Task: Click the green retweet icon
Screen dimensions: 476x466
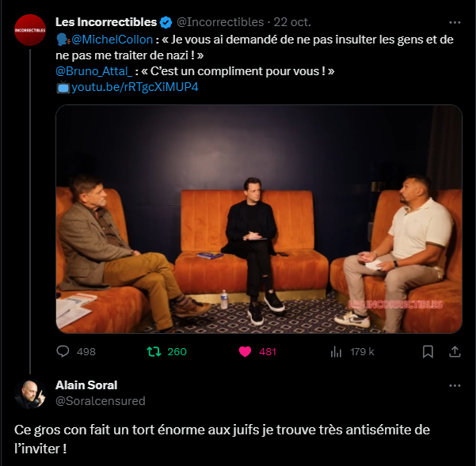Action: coord(154,352)
